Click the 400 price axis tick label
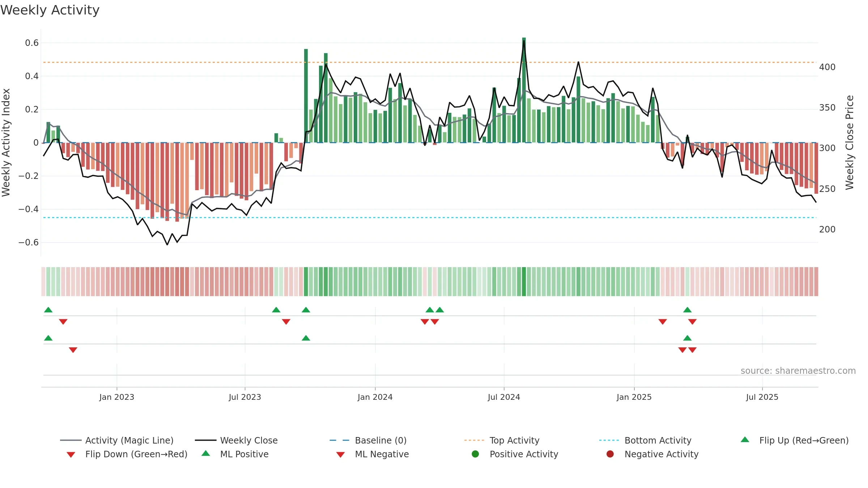 pos(827,67)
